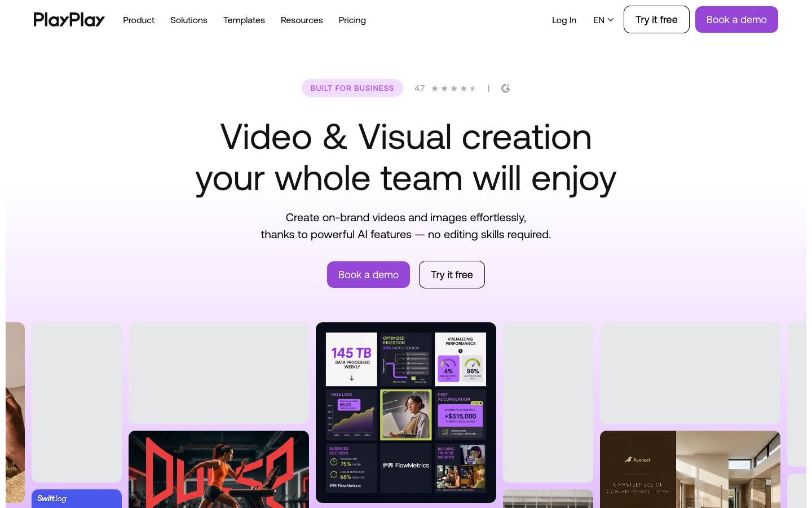Open the Product menu
This screenshot has height=508, width=812.
[x=139, y=20]
